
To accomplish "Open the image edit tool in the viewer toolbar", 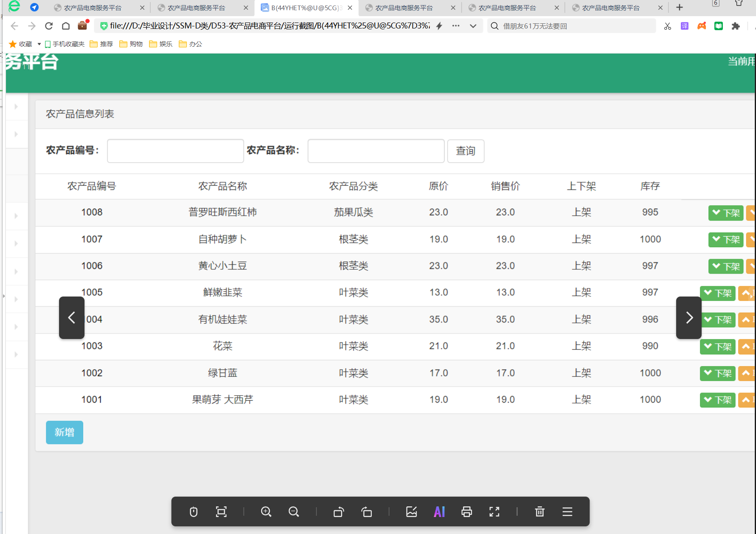I will pos(412,511).
